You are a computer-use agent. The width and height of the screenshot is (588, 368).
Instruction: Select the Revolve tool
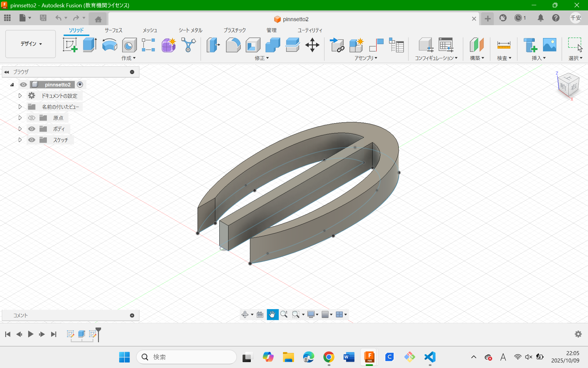pos(109,45)
